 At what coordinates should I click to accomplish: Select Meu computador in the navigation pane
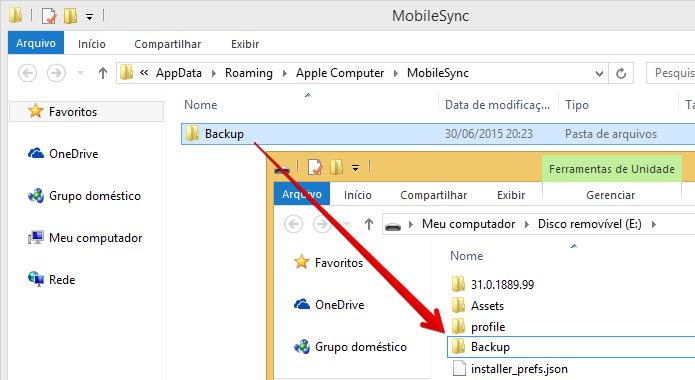(85, 238)
